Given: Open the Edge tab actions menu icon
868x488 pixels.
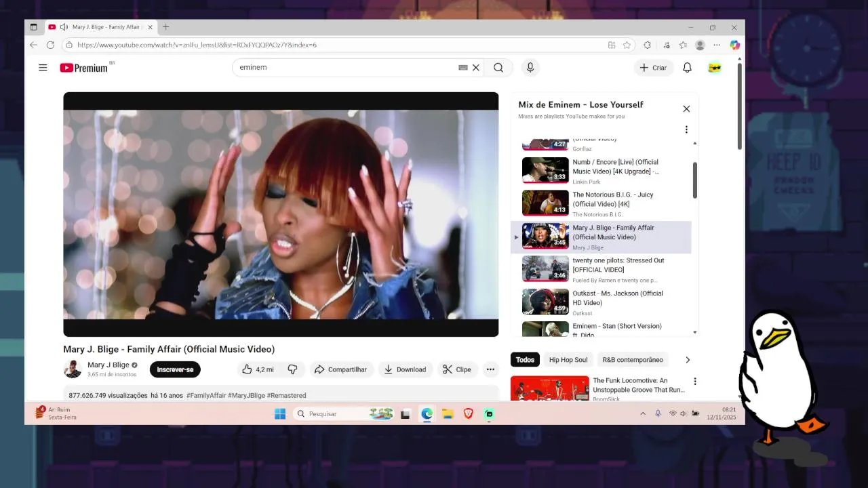Looking at the screenshot, I should pos(33,27).
